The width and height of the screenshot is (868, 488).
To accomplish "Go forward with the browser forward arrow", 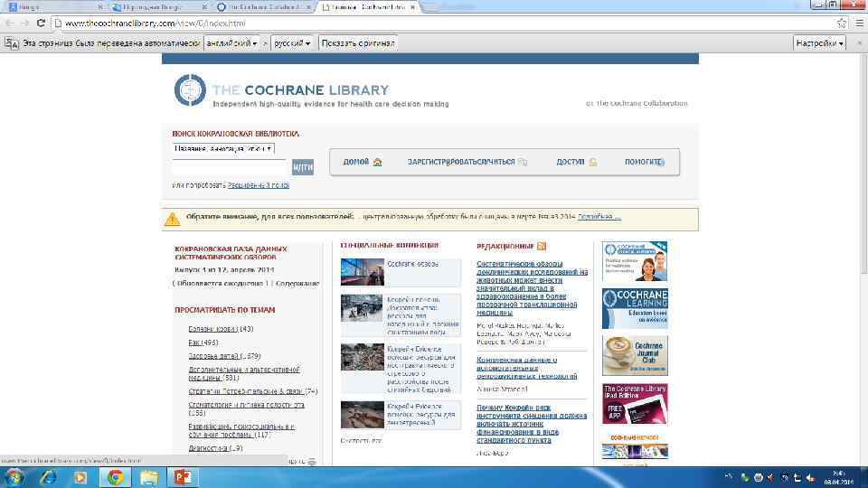I will (25, 23).
